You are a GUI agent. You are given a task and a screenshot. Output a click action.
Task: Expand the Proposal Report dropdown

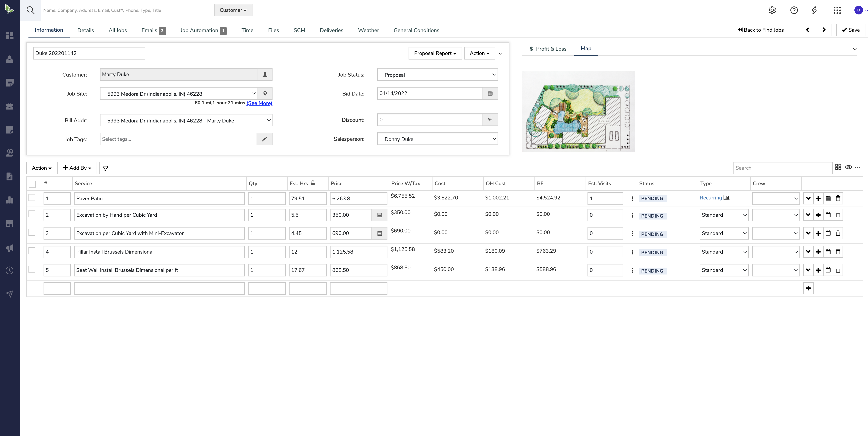(435, 53)
